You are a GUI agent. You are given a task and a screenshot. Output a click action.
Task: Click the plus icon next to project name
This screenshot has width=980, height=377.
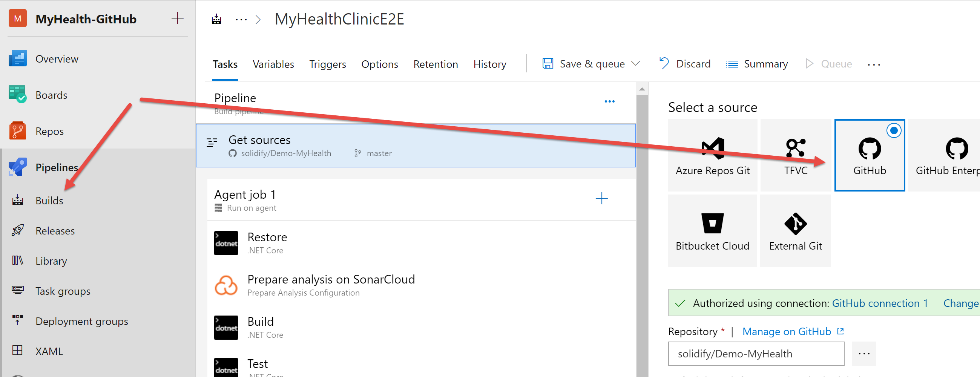177,18
